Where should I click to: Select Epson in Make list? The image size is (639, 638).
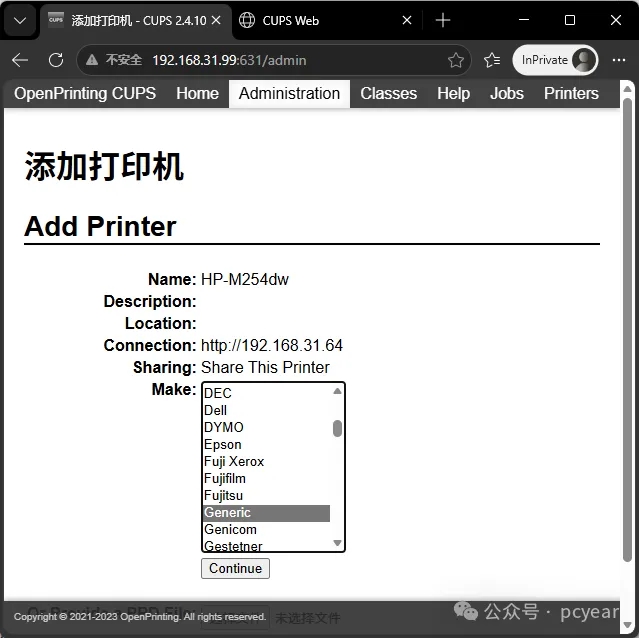[267, 444]
